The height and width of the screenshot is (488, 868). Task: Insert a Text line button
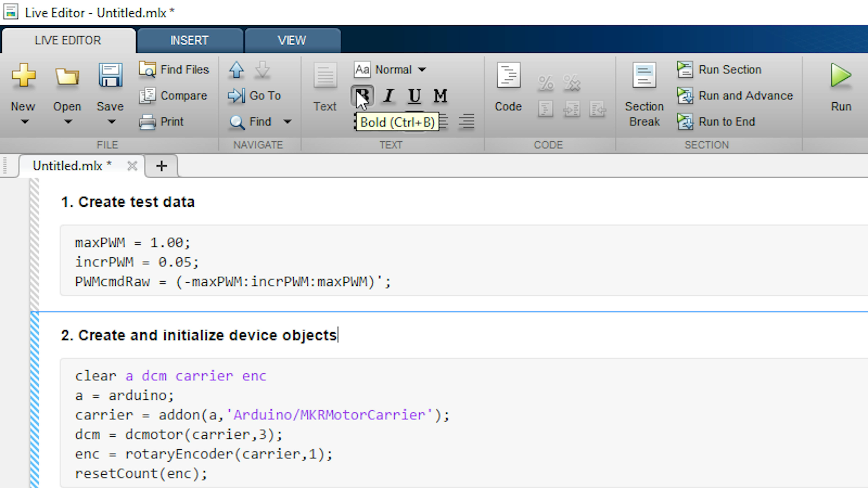click(325, 87)
